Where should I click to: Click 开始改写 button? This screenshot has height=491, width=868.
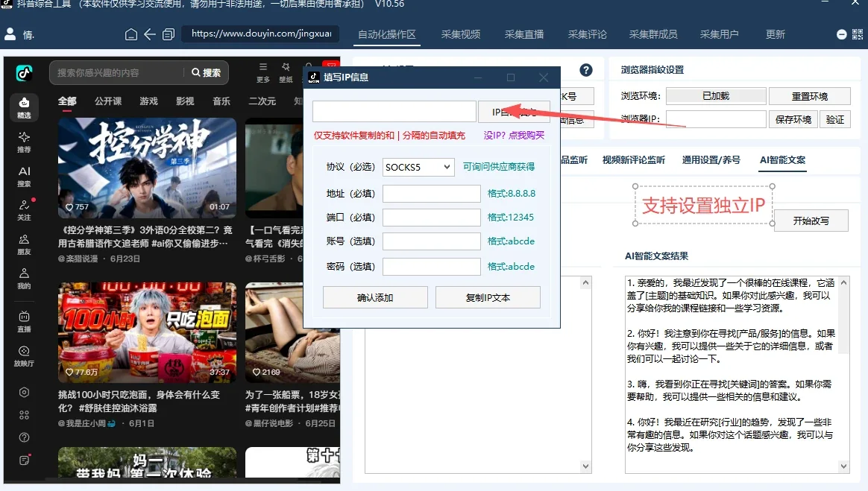(x=811, y=221)
